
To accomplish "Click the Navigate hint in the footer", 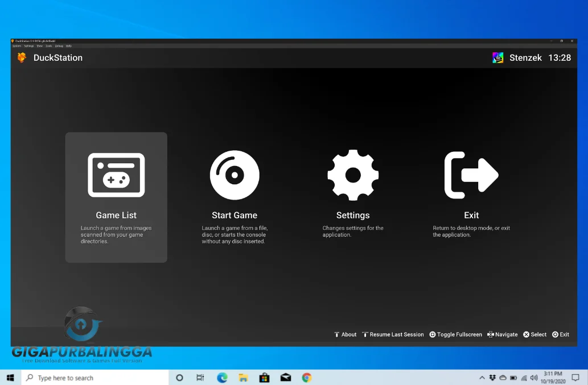I will pyautogui.click(x=503, y=334).
